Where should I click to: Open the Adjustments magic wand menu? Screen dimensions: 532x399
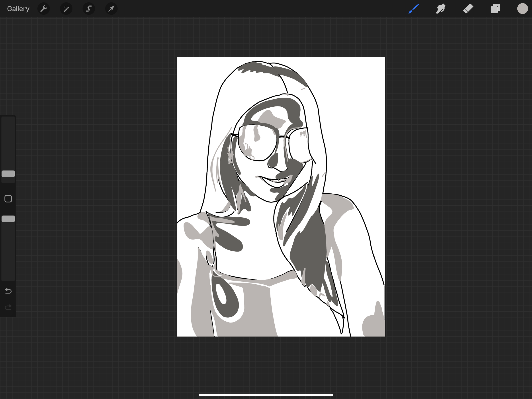[66, 9]
